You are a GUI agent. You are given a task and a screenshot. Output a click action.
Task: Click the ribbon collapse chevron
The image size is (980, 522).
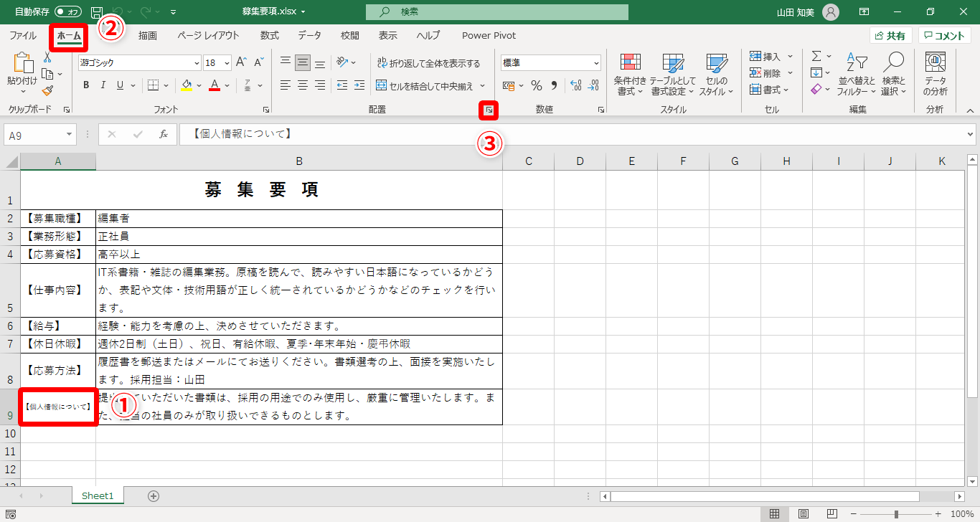click(971, 110)
